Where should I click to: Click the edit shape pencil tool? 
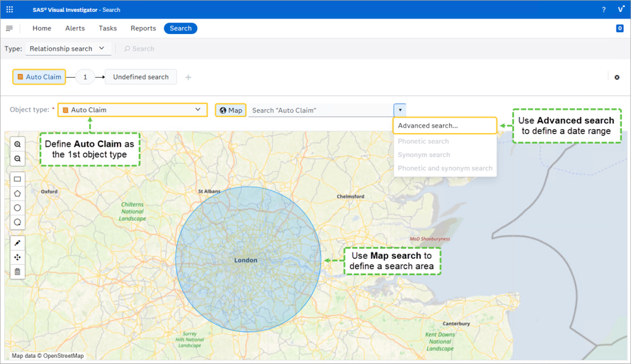tap(18, 243)
